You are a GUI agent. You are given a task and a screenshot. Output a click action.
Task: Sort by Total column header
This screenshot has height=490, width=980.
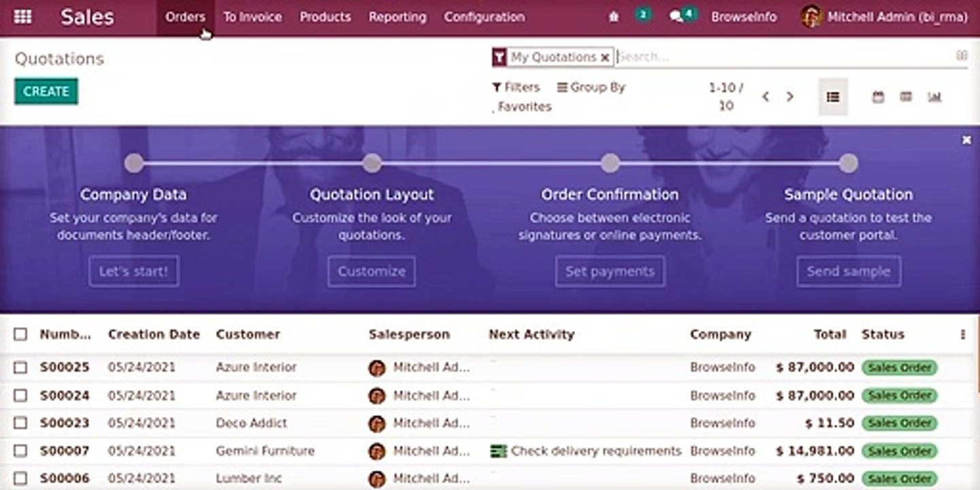pyautogui.click(x=830, y=334)
